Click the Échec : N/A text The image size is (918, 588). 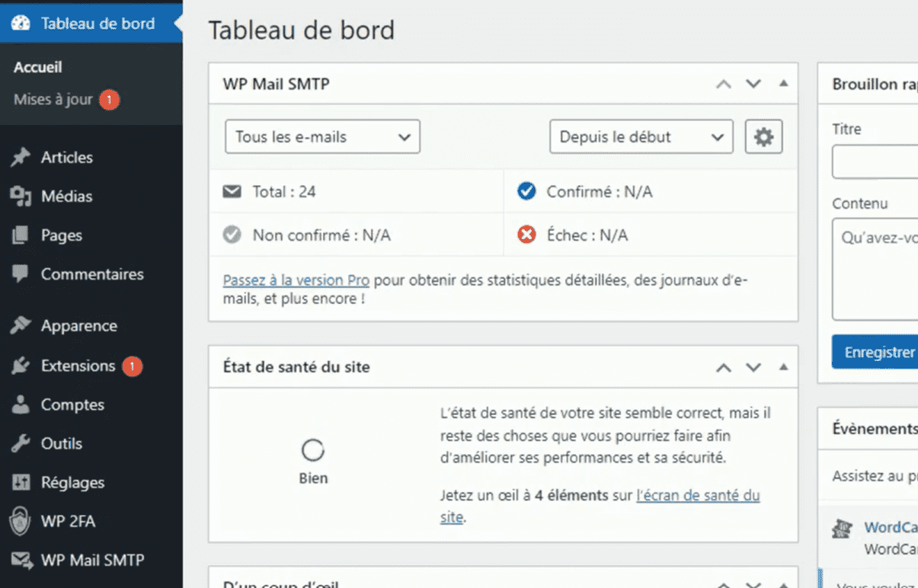click(x=587, y=235)
